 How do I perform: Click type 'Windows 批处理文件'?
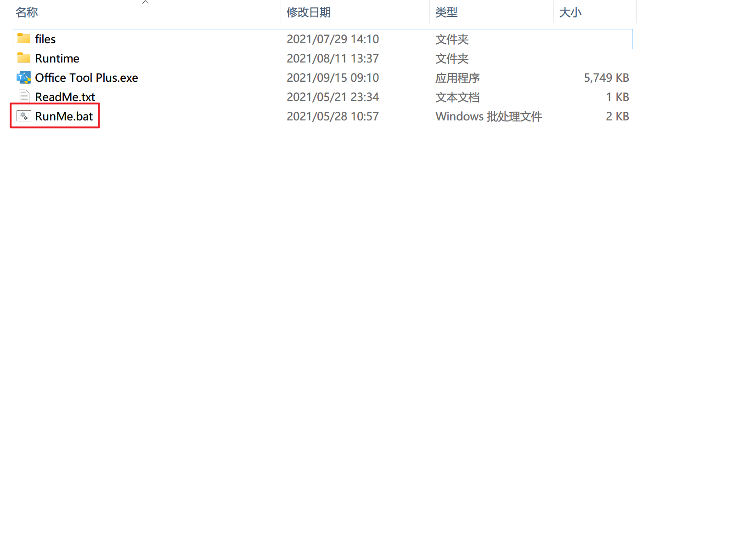pos(489,116)
